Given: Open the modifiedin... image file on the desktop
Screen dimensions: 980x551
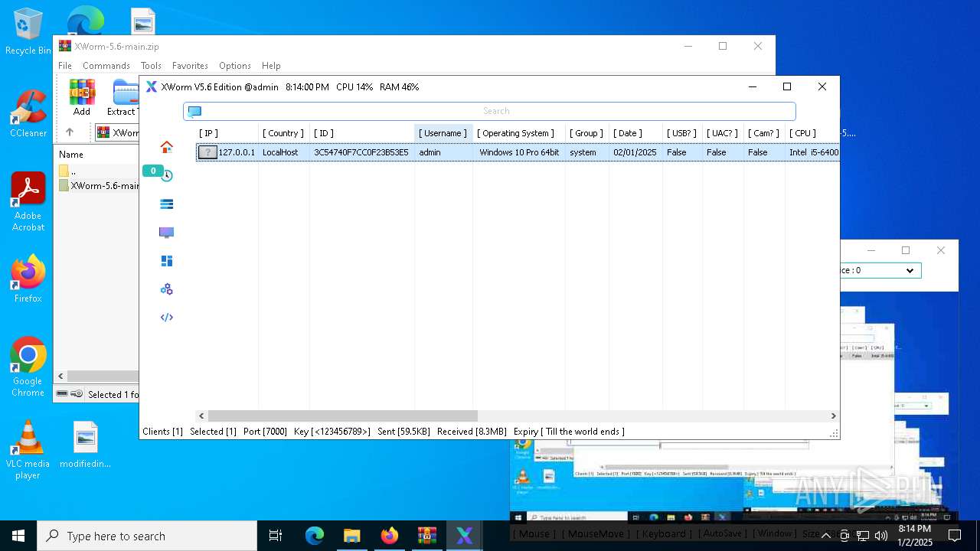Looking at the screenshot, I should coord(85,445).
